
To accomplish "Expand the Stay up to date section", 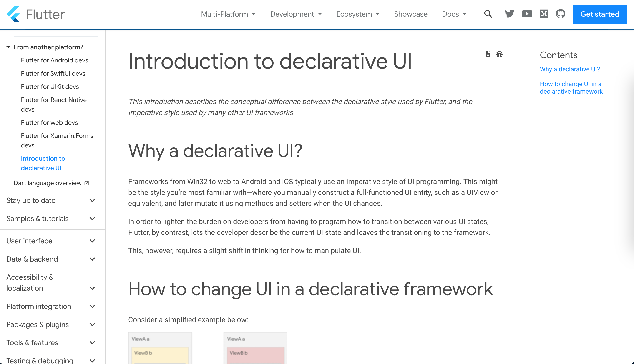I will 51,200.
